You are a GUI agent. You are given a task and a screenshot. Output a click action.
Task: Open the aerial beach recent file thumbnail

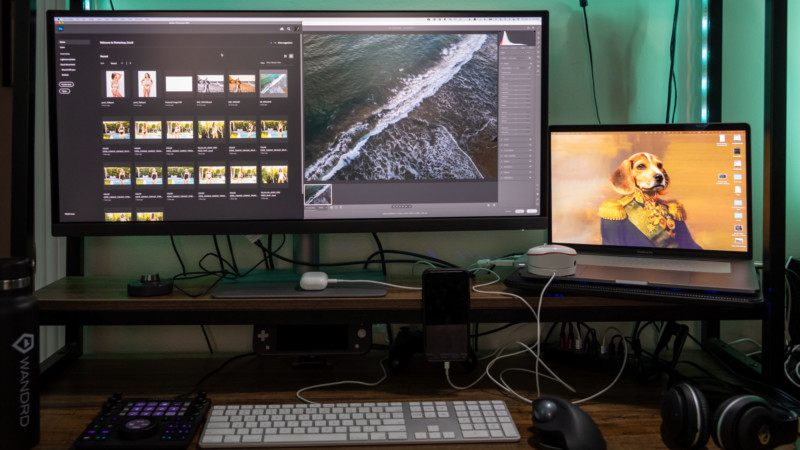click(273, 84)
